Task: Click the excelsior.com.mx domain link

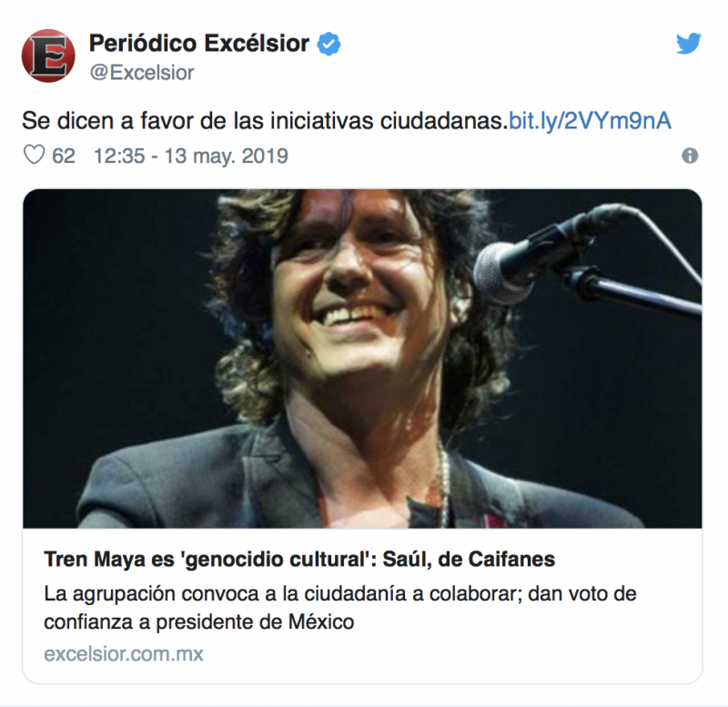Action: [x=124, y=654]
